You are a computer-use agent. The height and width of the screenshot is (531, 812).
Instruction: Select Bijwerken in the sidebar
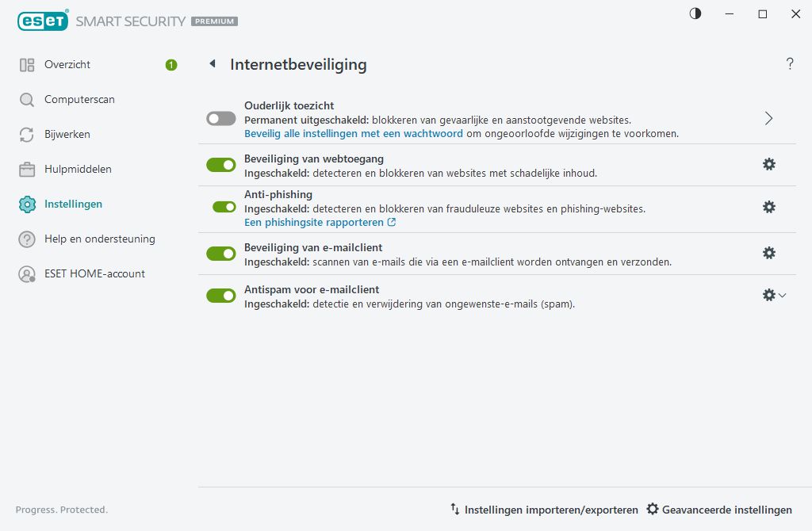[69, 134]
